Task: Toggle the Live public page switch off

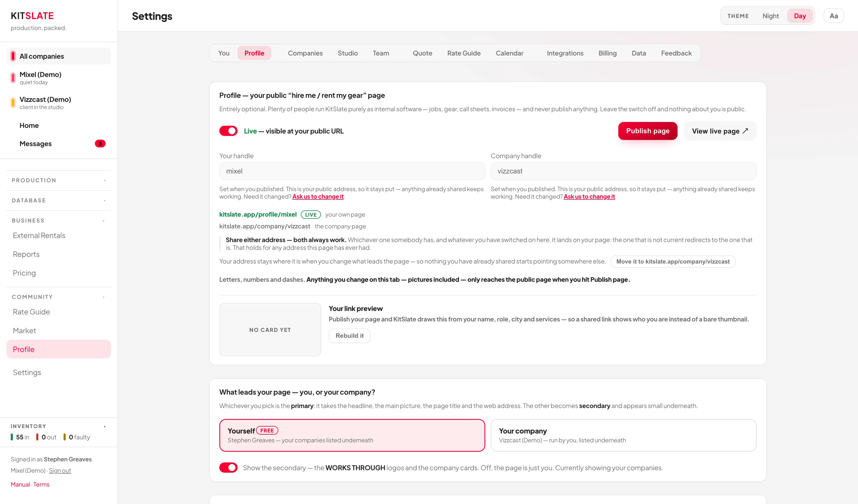Action: pyautogui.click(x=228, y=131)
